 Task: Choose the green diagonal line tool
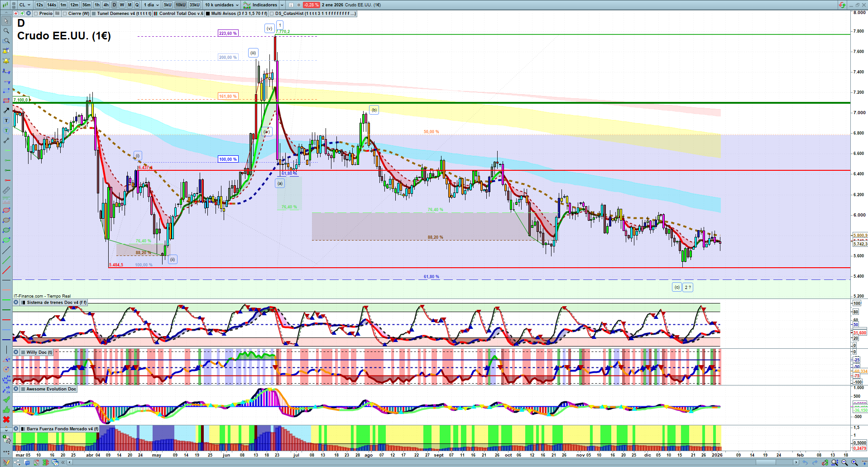[x=6, y=260]
